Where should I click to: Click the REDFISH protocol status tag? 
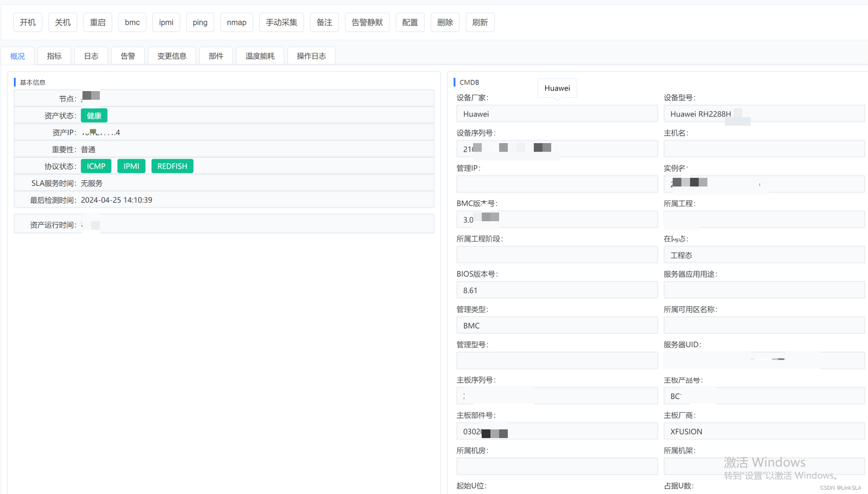172,166
